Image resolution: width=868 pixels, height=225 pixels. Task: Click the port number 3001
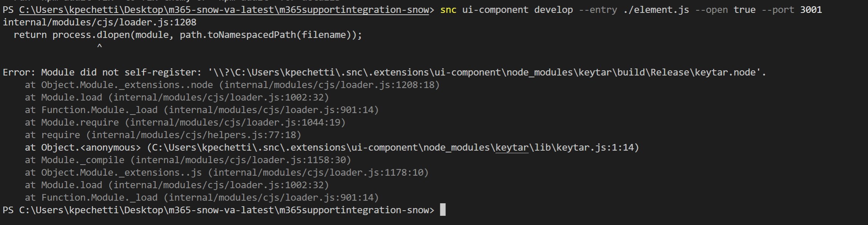[811, 10]
